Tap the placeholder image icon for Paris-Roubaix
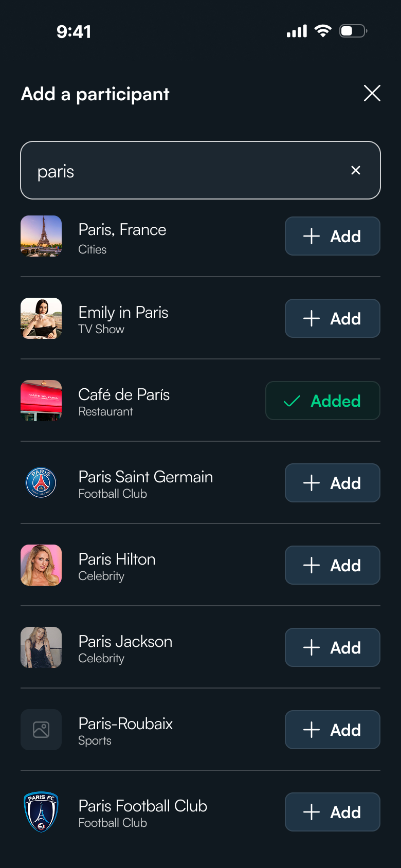 [x=41, y=730]
